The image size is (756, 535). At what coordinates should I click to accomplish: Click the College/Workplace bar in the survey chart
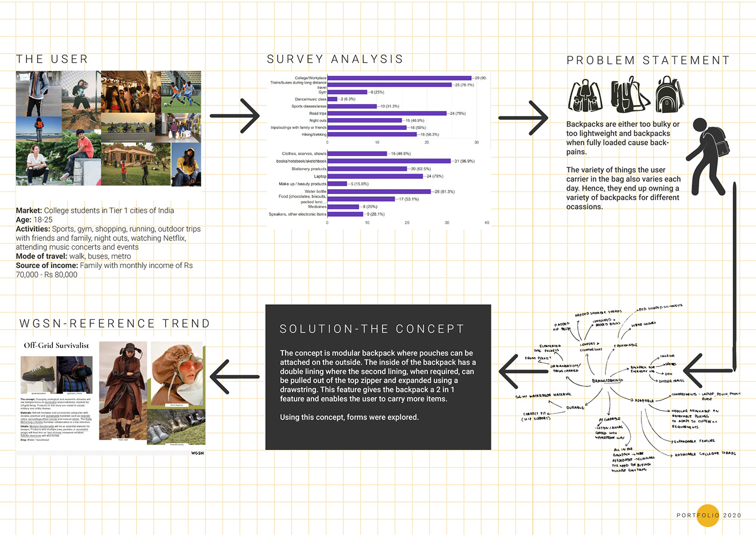[x=400, y=78]
